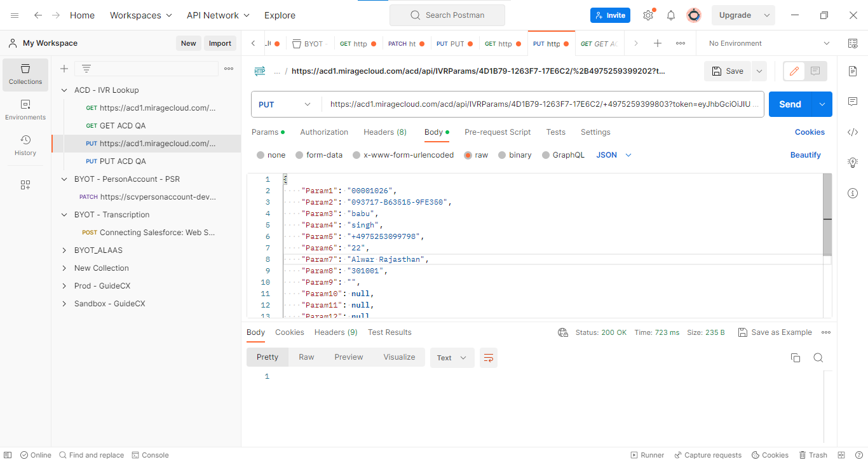868x462 pixels.
Task: Open the Authorization tab
Action: pyautogui.click(x=324, y=132)
